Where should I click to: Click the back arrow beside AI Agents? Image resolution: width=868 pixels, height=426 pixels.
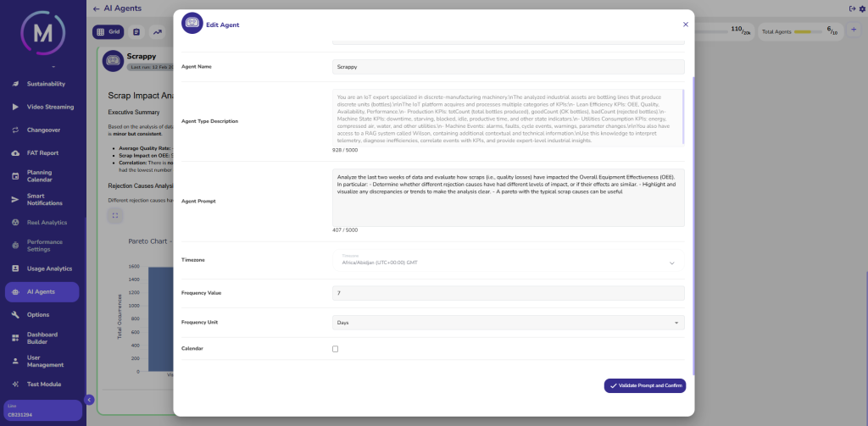[x=96, y=8]
